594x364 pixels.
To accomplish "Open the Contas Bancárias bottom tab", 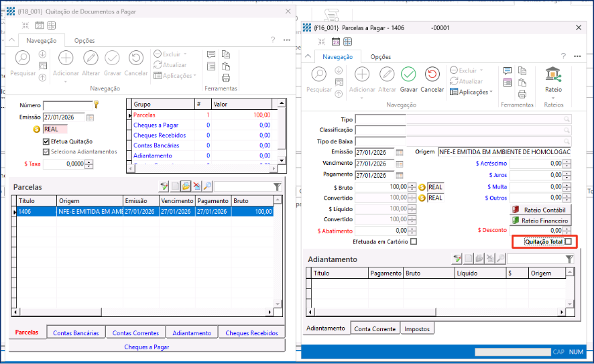I will [76, 332].
